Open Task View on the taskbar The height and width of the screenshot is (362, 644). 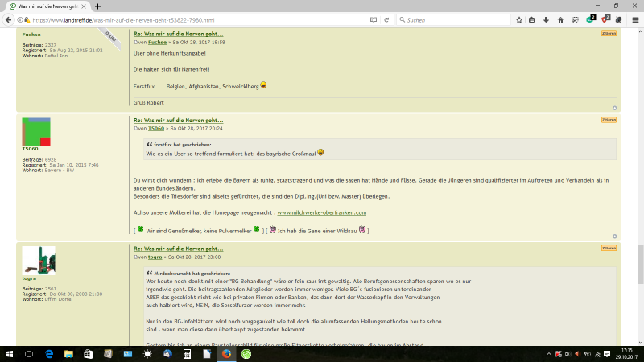click(x=29, y=354)
